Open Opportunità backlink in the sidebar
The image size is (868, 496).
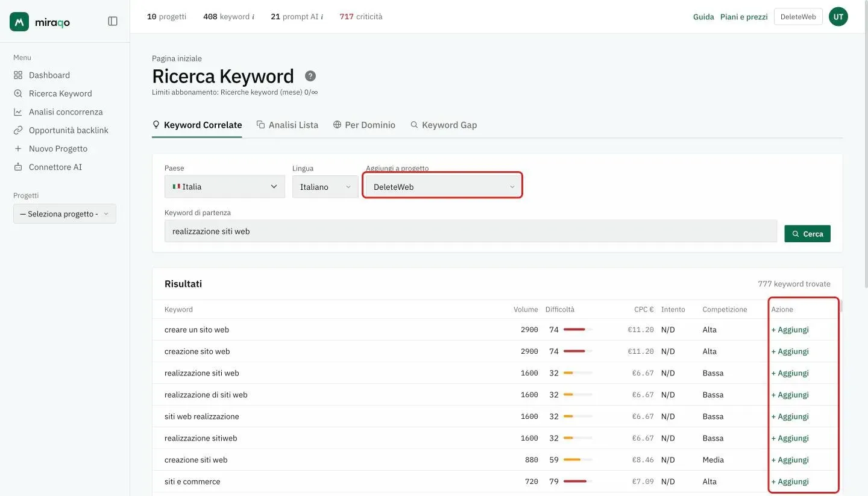click(61, 130)
